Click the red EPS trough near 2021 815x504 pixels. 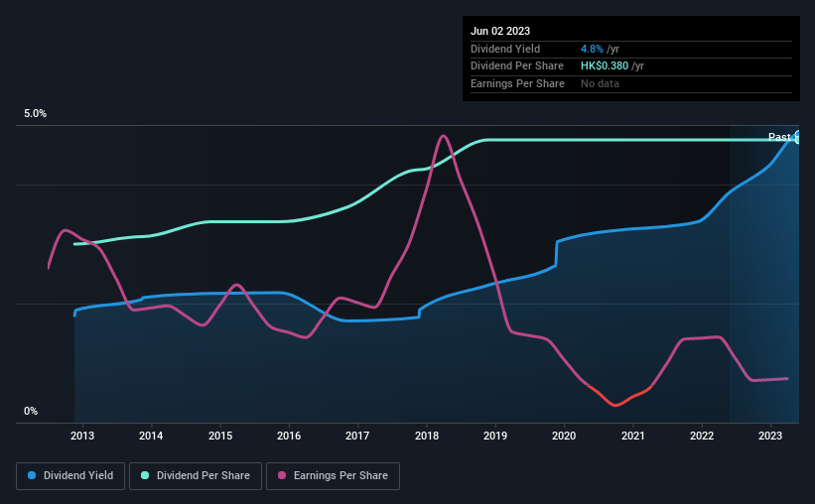(615, 404)
